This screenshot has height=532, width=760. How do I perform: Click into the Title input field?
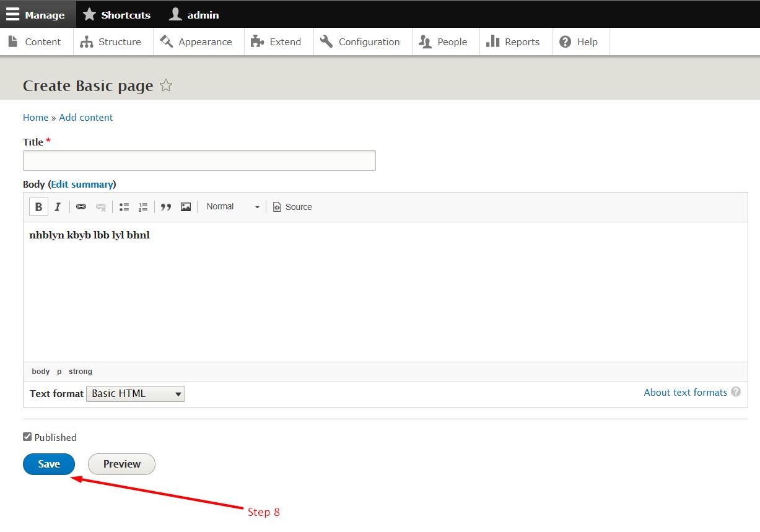[x=199, y=160]
